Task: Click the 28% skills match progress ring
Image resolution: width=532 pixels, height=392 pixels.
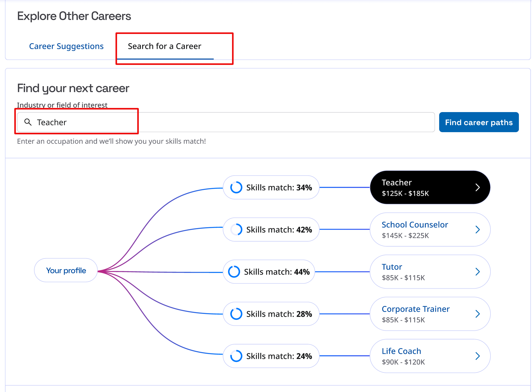Action: click(236, 314)
